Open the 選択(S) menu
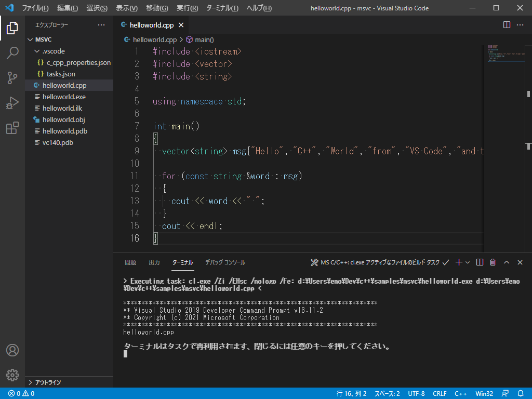Screen dimensions: 532x399 [97, 8]
